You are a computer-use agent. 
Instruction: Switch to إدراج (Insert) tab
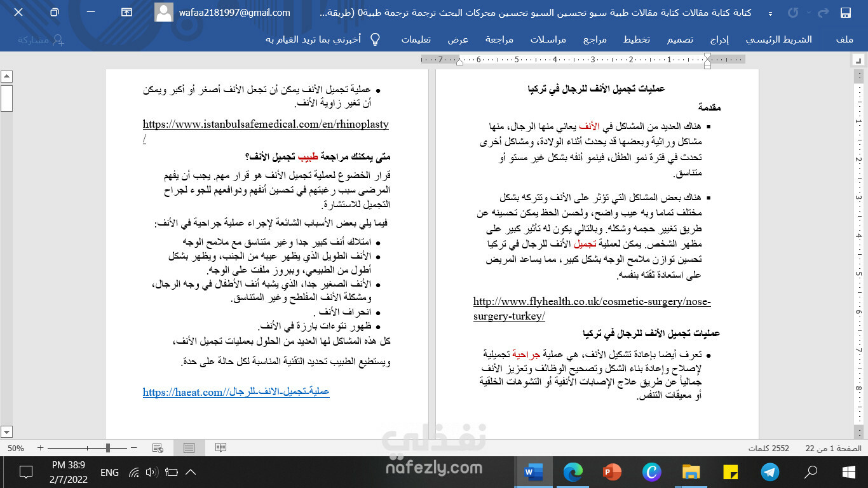click(x=719, y=39)
